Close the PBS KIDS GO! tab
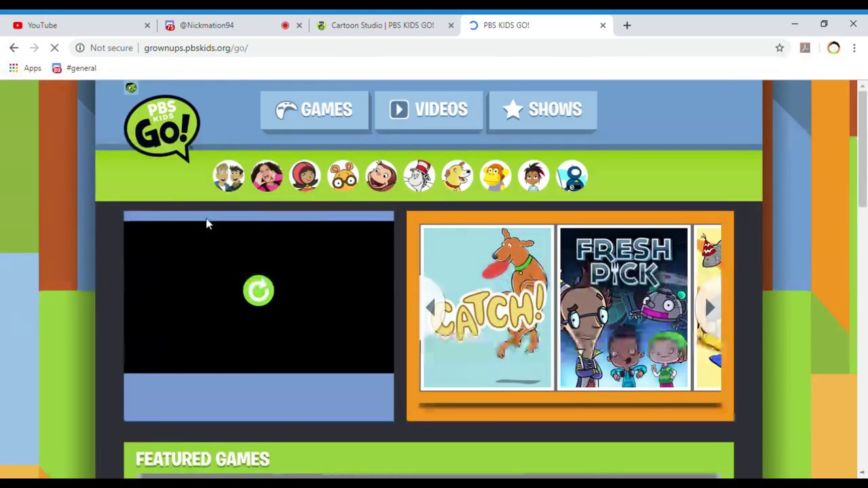The image size is (868, 488). coord(603,25)
